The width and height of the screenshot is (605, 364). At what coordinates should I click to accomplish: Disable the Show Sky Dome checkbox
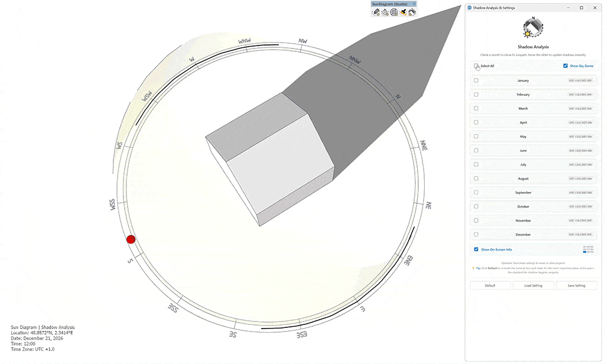click(x=565, y=66)
